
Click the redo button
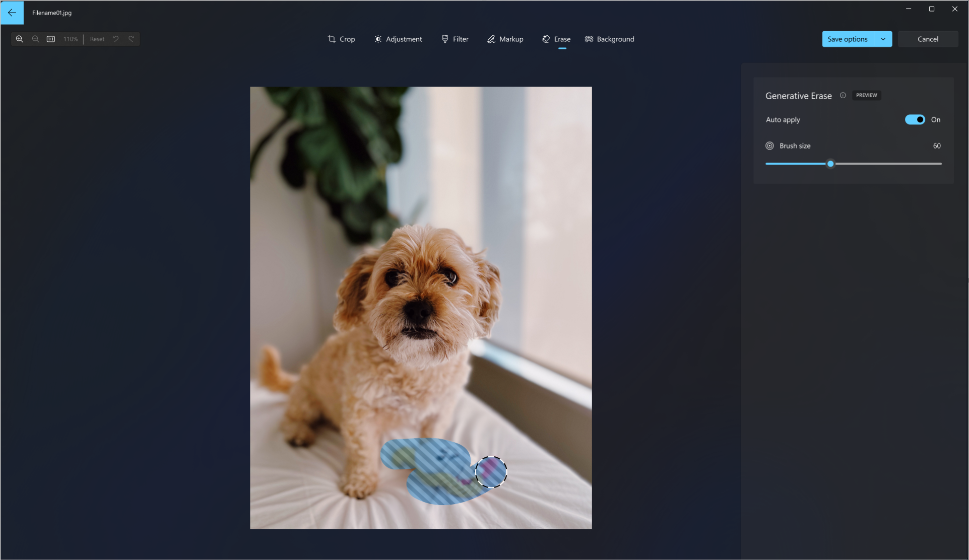click(x=131, y=39)
